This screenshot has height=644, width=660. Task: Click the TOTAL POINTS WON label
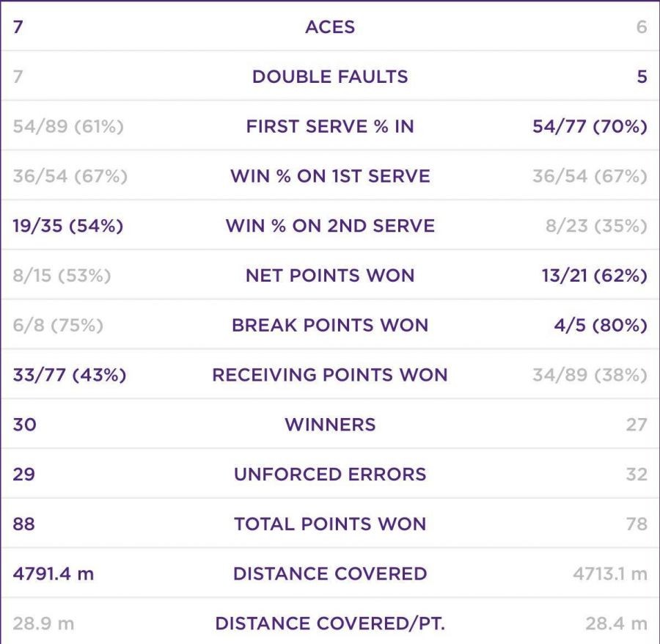pyautogui.click(x=330, y=524)
